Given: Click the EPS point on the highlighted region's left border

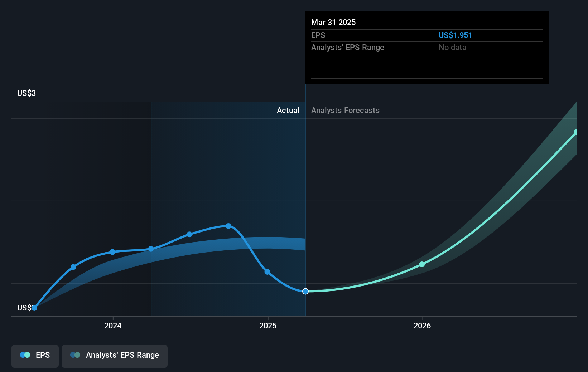Looking at the screenshot, I should (x=151, y=249).
